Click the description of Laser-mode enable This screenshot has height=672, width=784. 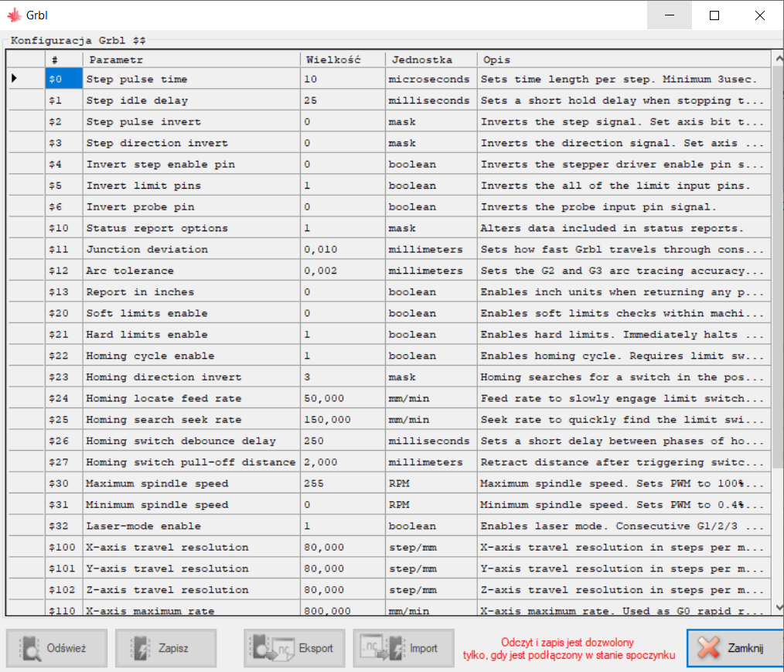[x=624, y=526]
